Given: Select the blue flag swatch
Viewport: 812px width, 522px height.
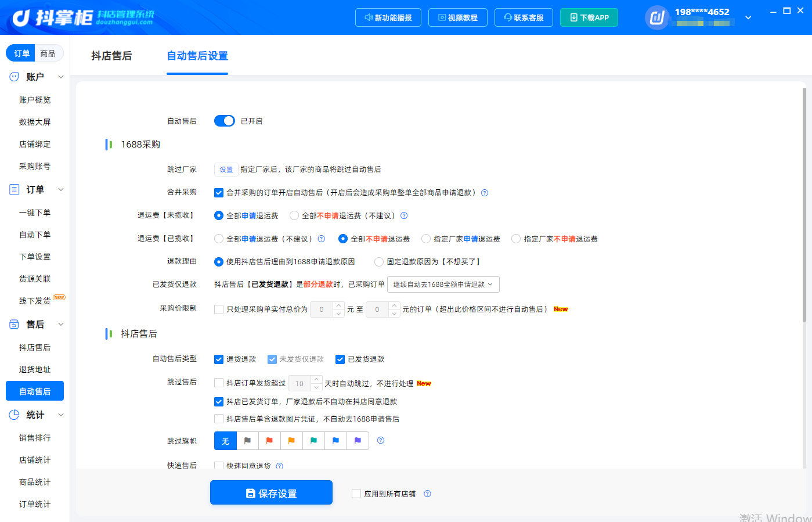Looking at the screenshot, I should click(x=335, y=441).
